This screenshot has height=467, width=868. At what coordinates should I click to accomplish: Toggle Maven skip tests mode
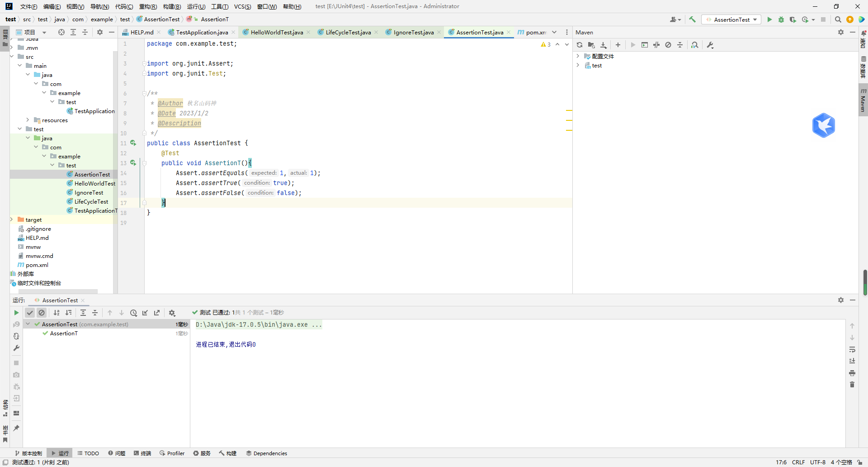[668, 45]
